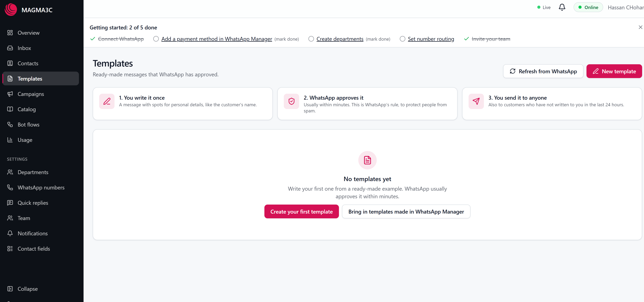Open the Set number routing link
This screenshot has width=644, height=302.
tap(431, 39)
